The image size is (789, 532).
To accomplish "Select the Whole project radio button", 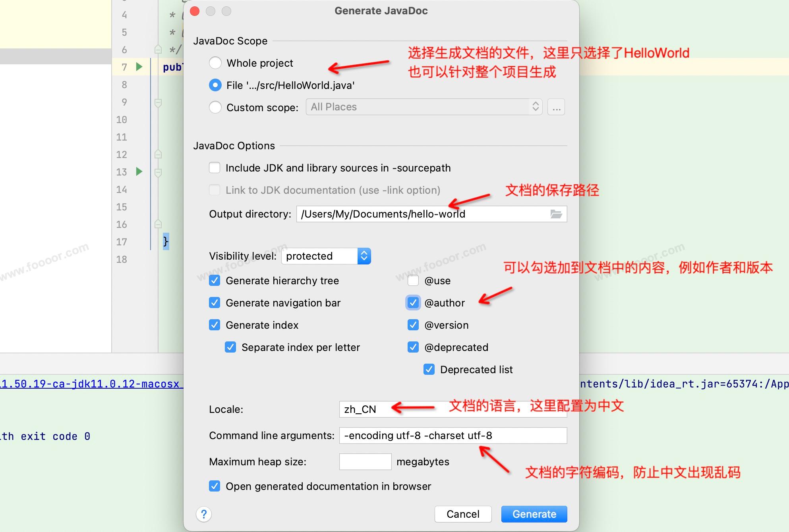I will pyautogui.click(x=215, y=63).
